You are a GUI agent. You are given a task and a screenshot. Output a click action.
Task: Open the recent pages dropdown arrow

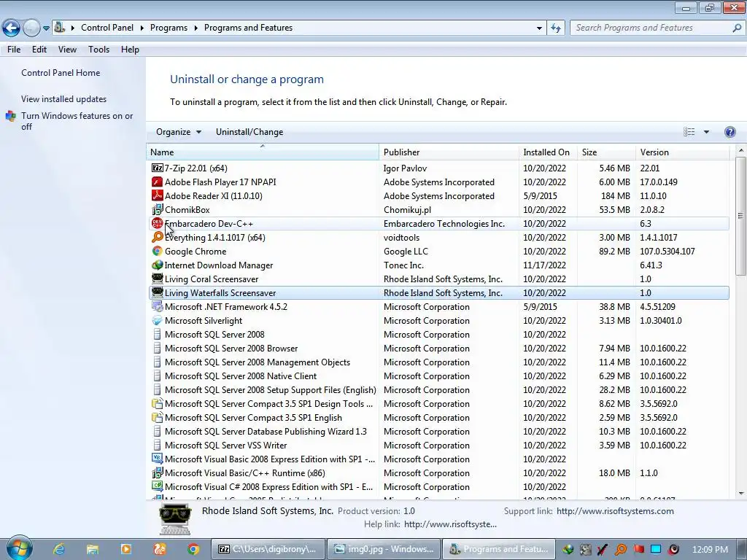[46, 28]
